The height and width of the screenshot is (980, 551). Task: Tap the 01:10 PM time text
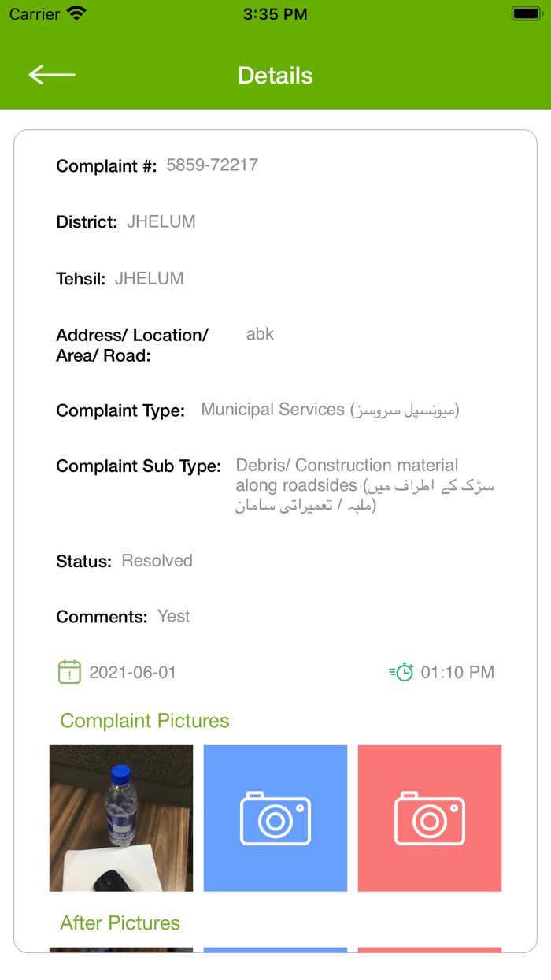[x=457, y=673]
